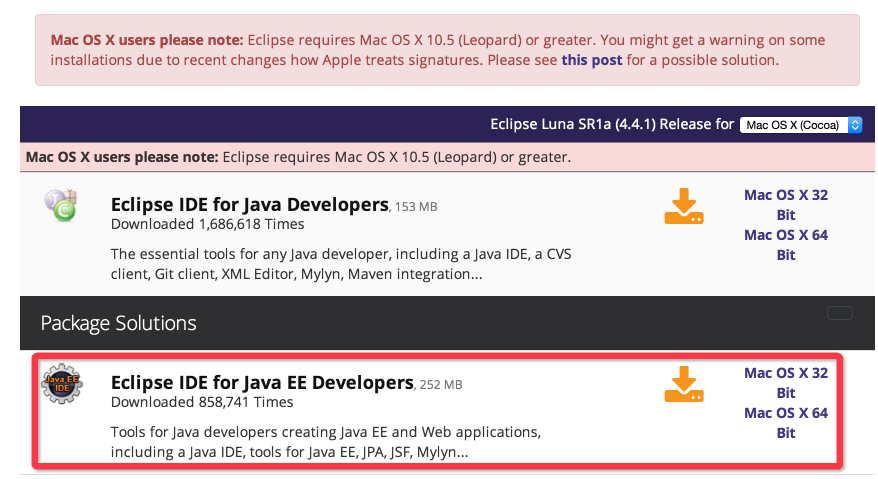Click the Package Solutions header text
878x479 pixels.
click(x=118, y=323)
